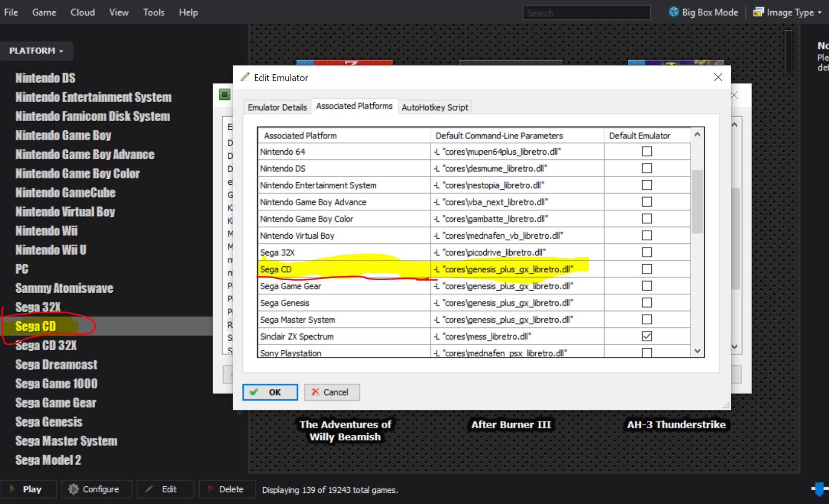Enable Default Emulator for Nintendo Entertainment System
This screenshot has width=829, height=504.
pyautogui.click(x=647, y=185)
